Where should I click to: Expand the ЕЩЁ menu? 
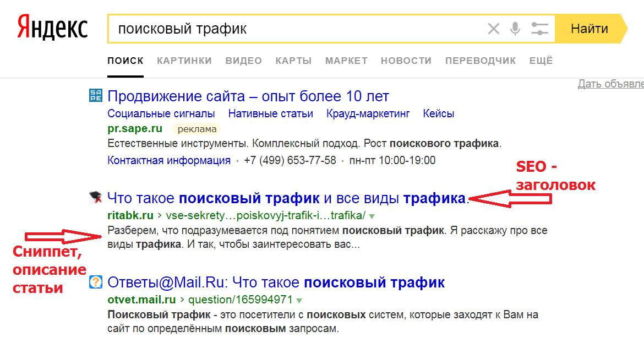541,61
